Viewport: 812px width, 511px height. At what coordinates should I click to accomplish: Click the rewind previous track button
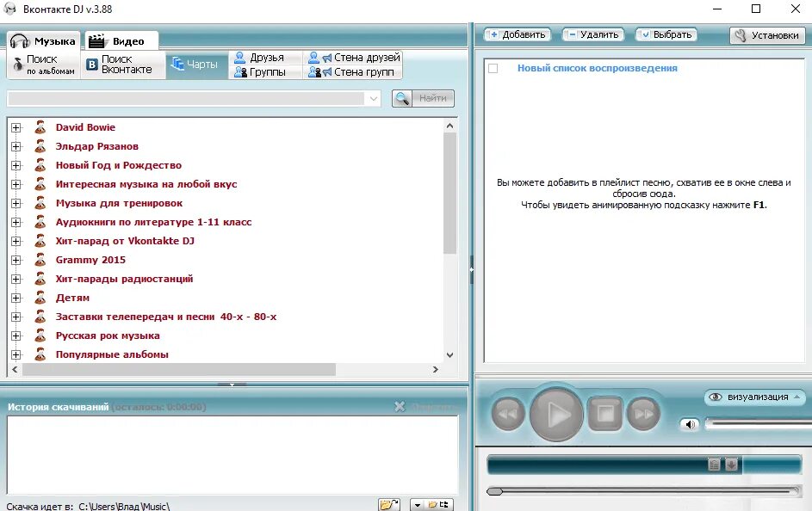pos(507,414)
